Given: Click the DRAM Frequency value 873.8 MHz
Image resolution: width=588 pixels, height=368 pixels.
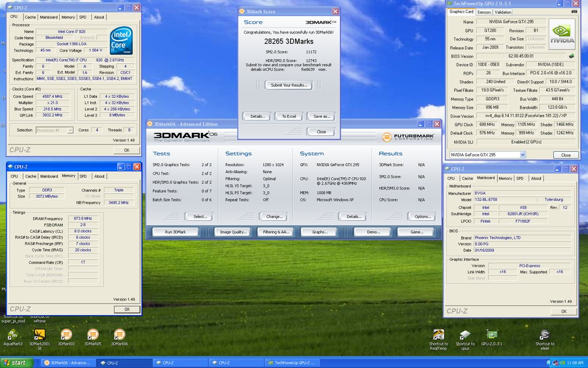Looking at the screenshot, I should 83,218.
